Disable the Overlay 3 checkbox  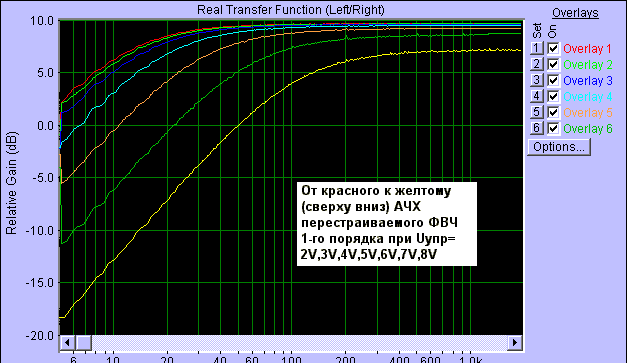click(553, 81)
